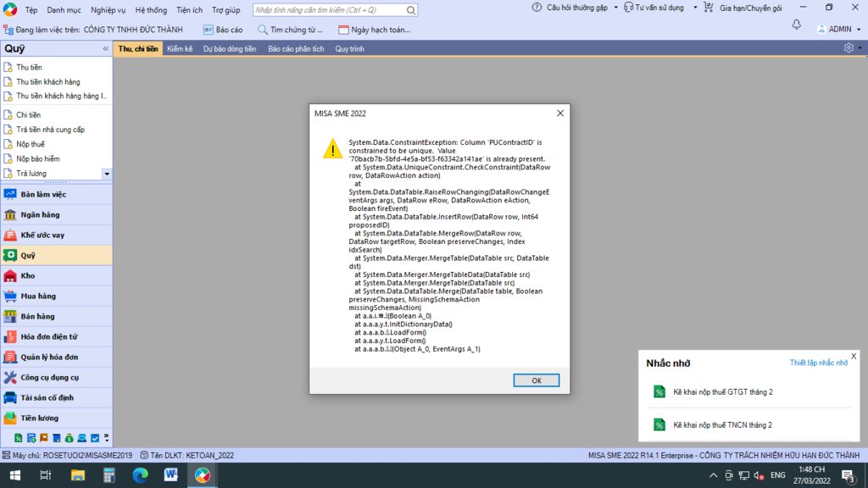Switch to the Báo cáo phân tích tab
This screenshot has width=868, height=488.
click(296, 48)
